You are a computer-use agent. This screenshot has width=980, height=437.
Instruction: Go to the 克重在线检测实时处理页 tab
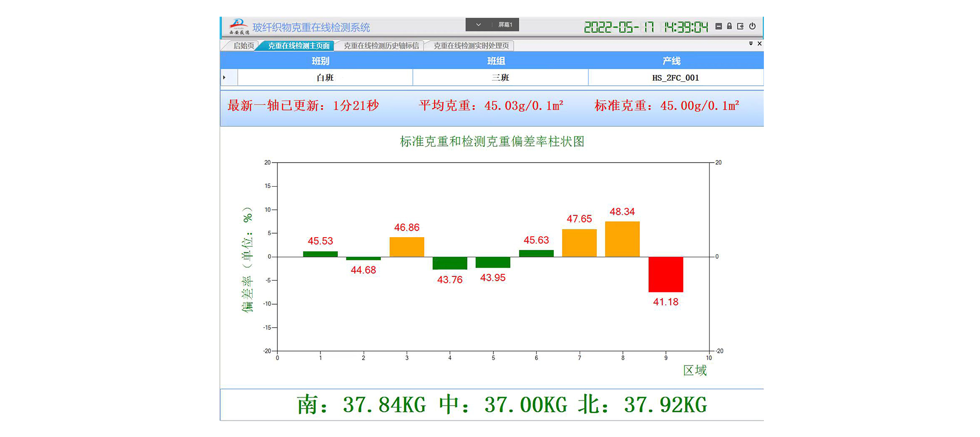(x=471, y=46)
